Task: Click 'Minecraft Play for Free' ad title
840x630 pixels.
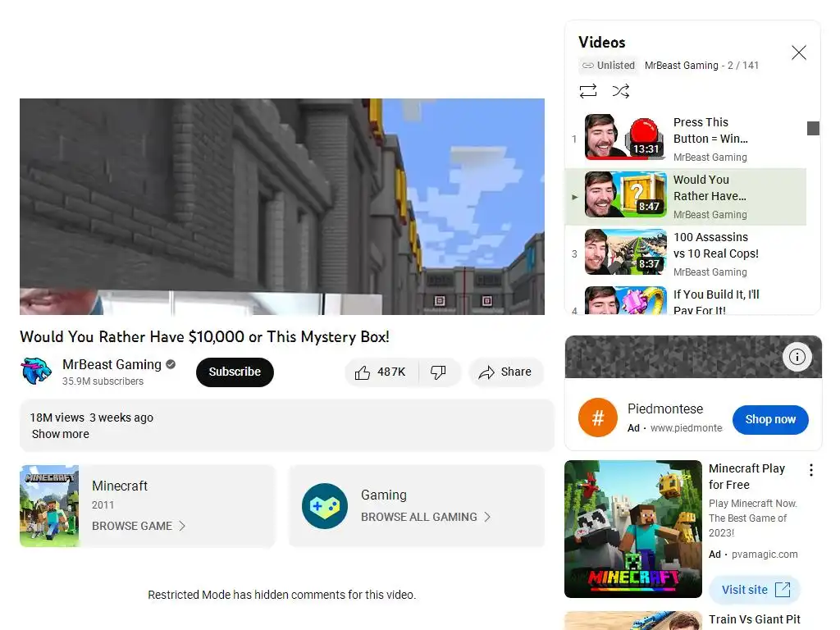Action: pos(746,477)
